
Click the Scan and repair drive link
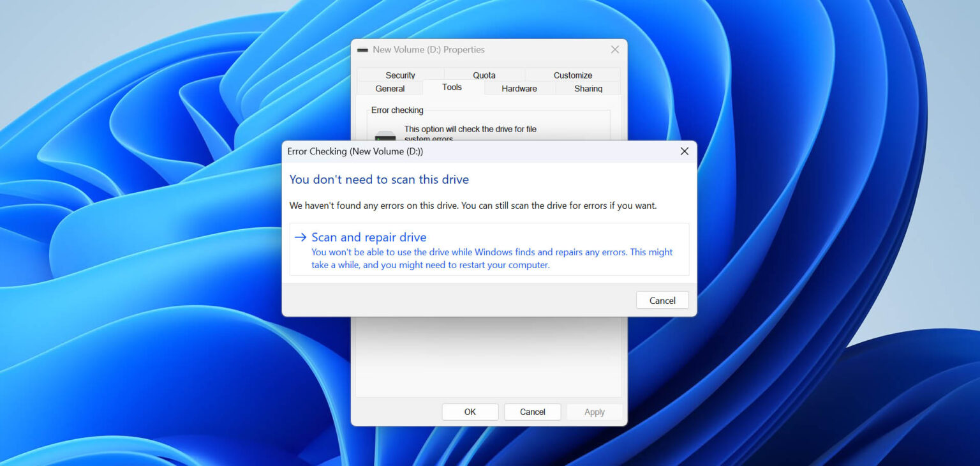369,237
